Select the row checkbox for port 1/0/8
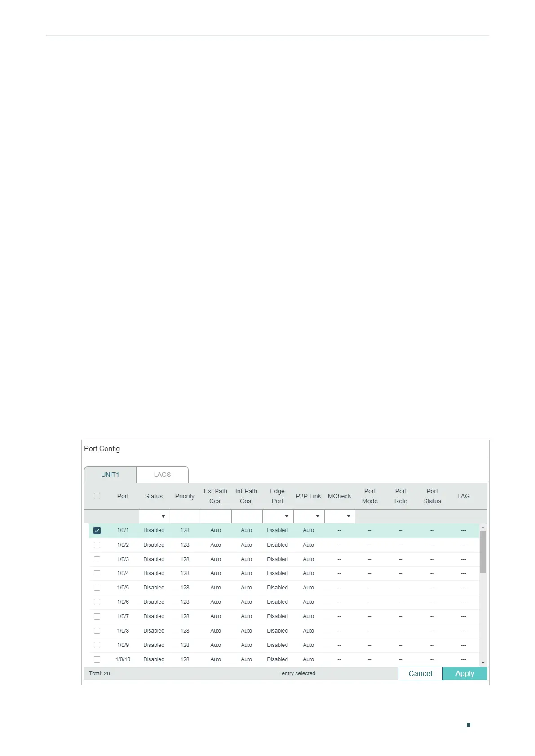The width and height of the screenshot is (535, 756). pyautogui.click(x=97, y=631)
